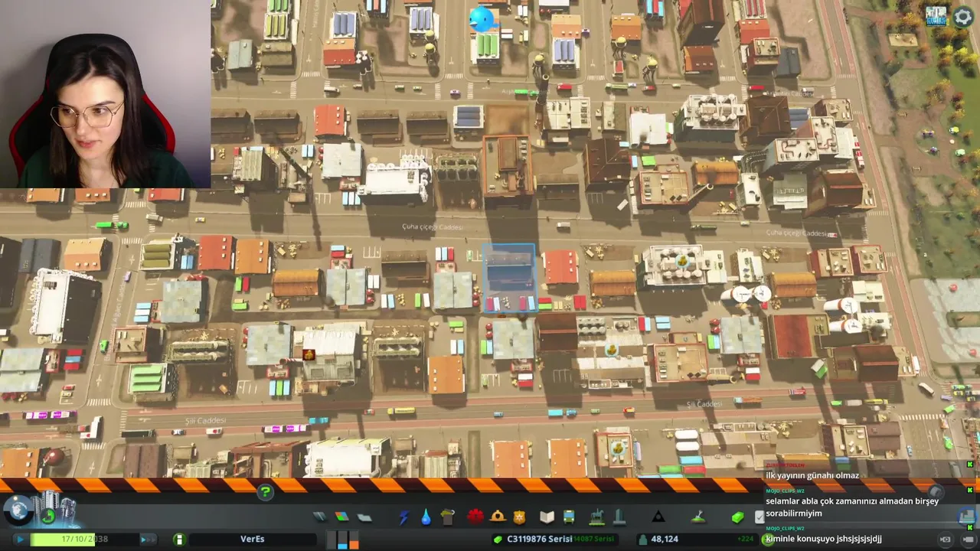
Task: Click the Cities Skylines logo icon
Action: (x=936, y=16)
